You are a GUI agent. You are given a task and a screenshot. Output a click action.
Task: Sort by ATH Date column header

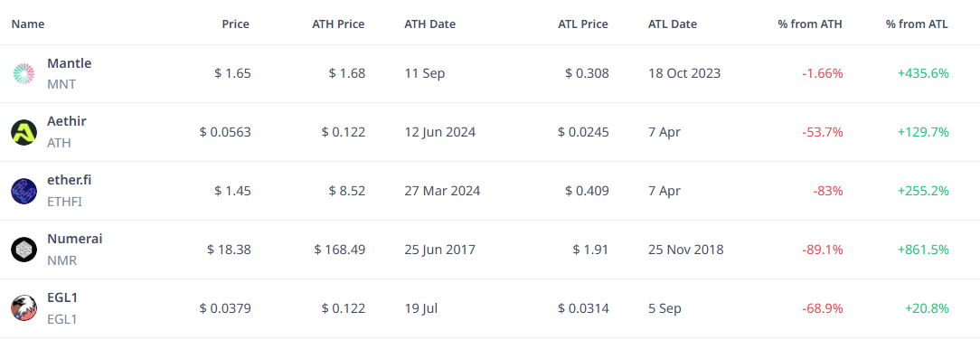click(430, 24)
